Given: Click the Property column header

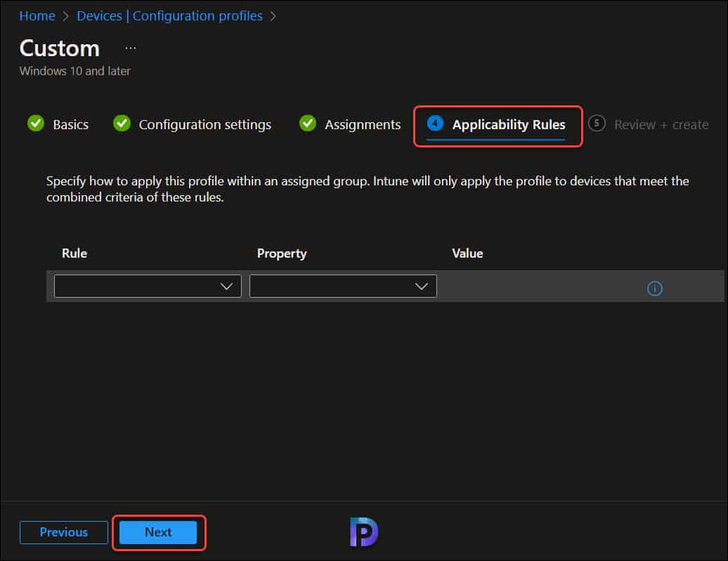Looking at the screenshot, I should (281, 253).
